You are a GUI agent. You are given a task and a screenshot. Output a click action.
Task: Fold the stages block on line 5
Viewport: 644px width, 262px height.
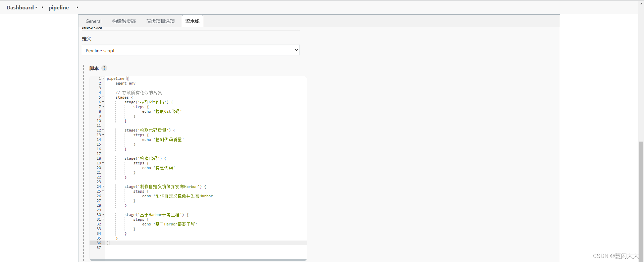click(x=103, y=97)
